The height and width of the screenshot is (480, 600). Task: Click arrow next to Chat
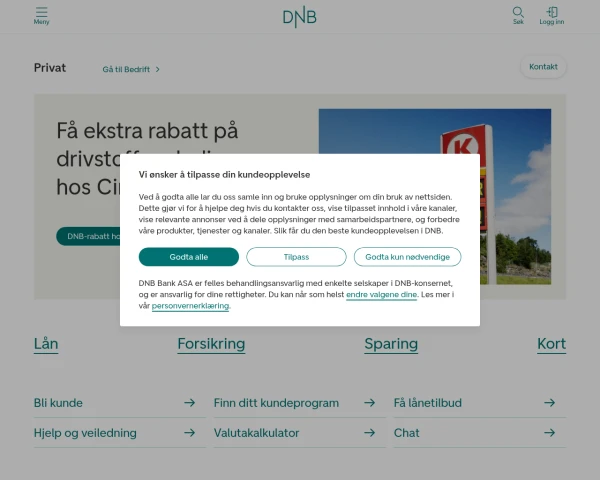pyautogui.click(x=549, y=433)
